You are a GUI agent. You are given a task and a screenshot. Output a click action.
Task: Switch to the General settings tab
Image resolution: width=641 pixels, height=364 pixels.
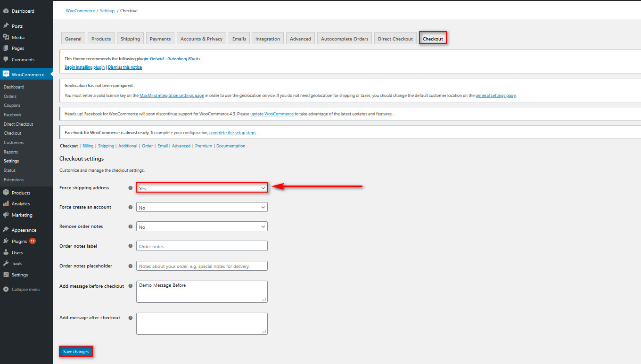[x=73, y=38]
